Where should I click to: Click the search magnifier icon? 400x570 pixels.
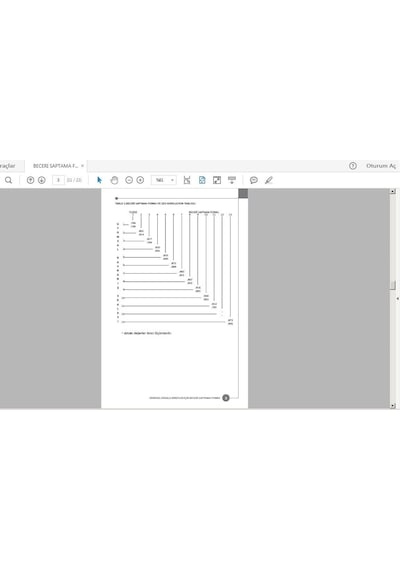pyautogui.click(x=8, y=180)
